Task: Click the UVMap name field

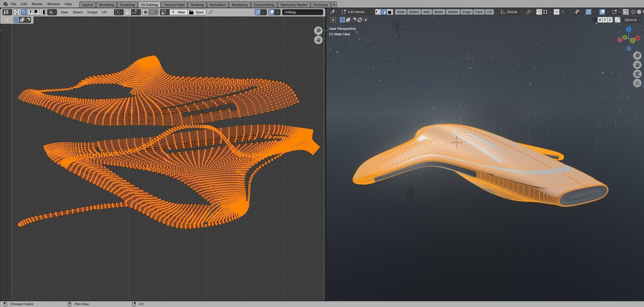Action: point(303,12)
